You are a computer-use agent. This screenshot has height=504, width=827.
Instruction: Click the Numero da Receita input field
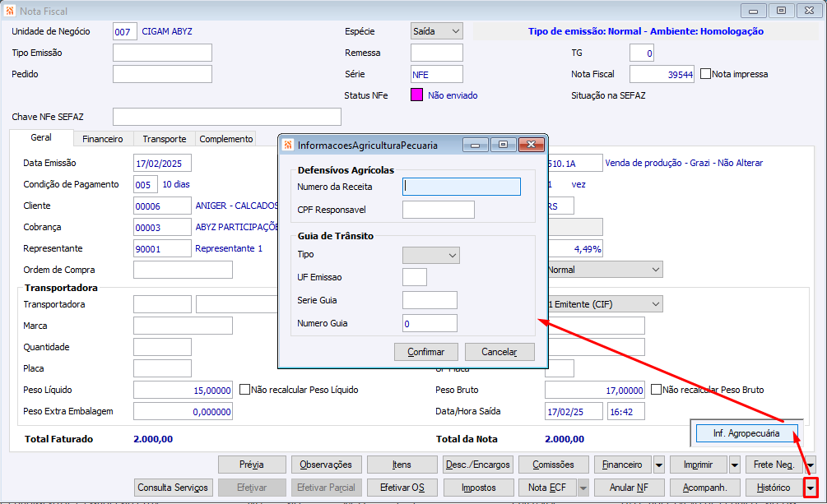point(462,187)
